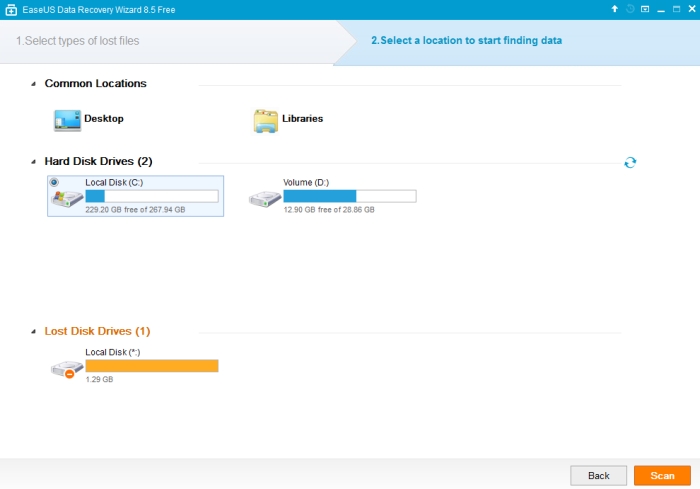This screenshot has width=700, height=489.
Task: Click the Local Disk (C:) label
Action: [x=114, y=182]
